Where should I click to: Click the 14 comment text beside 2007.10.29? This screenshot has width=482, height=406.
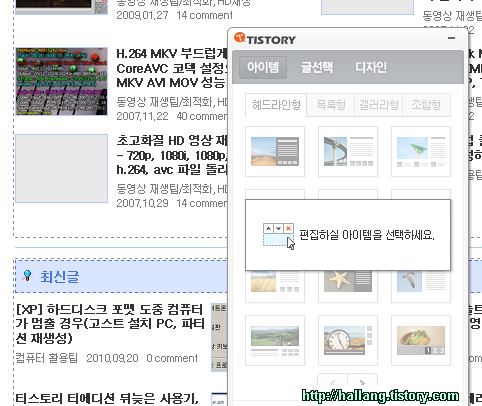tap(202, 203)
